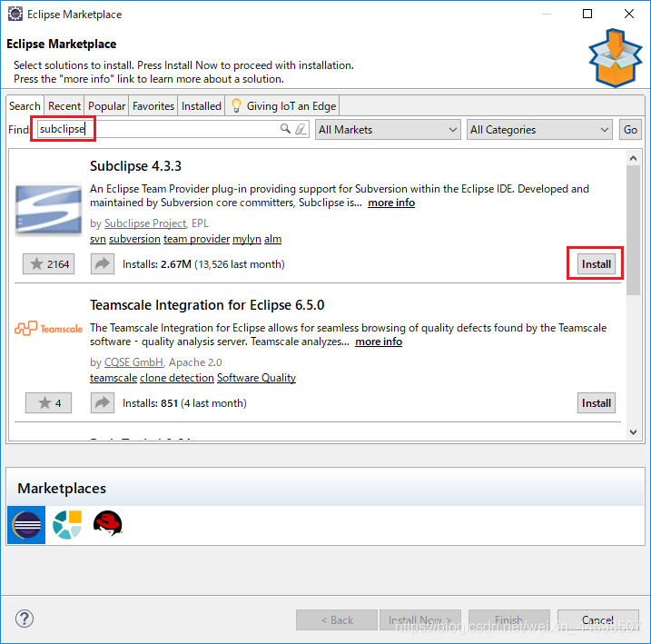
Task: Maximize the Eclipse Marketplace window
Action: [x=587, y=14]
